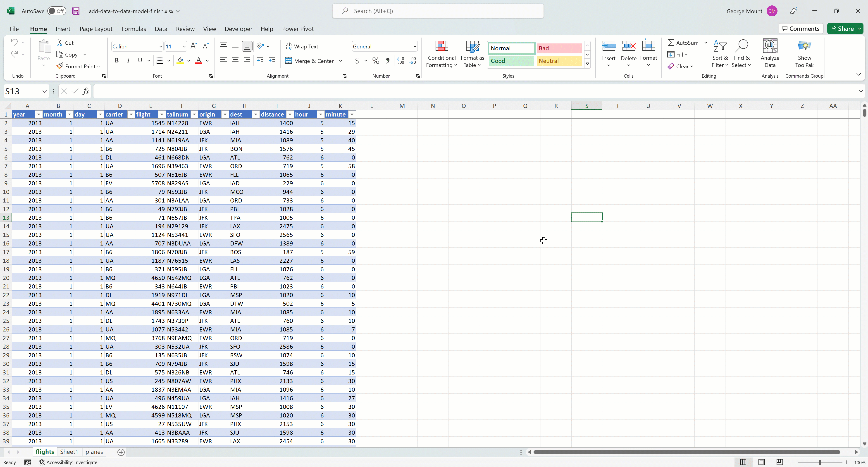
Task: Click Increase Decimal icon
Action: (401, 61)
